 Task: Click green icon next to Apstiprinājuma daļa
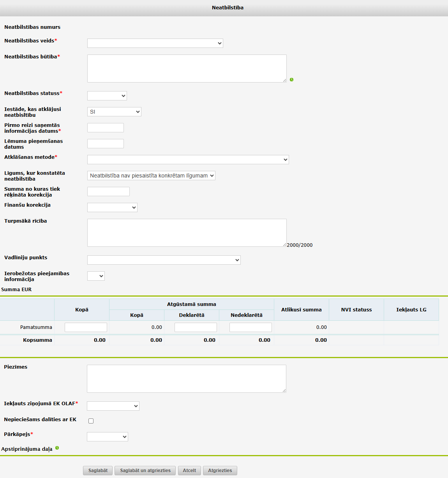[x=57, y=448]
